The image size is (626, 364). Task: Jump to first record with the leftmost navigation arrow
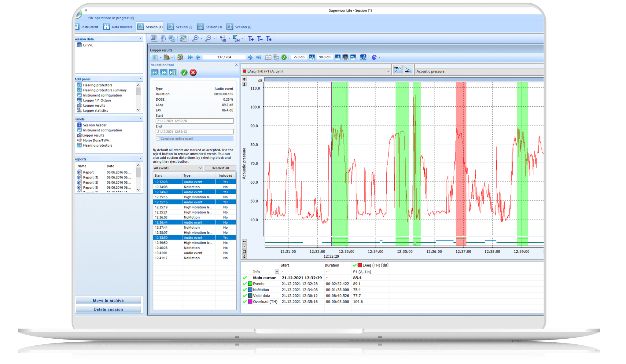(x=190, y=57)
